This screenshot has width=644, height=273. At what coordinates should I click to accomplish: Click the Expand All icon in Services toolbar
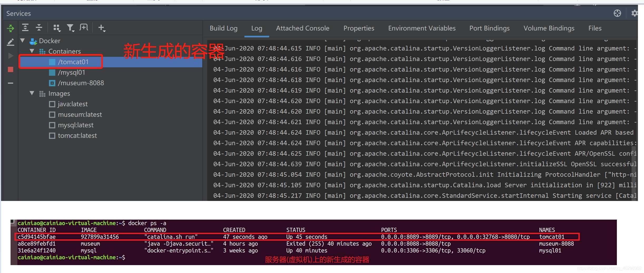click(x=25, y=28)
